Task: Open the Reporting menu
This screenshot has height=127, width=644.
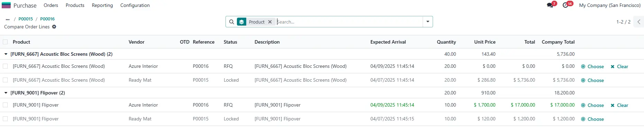Action: tap(102, 5)
